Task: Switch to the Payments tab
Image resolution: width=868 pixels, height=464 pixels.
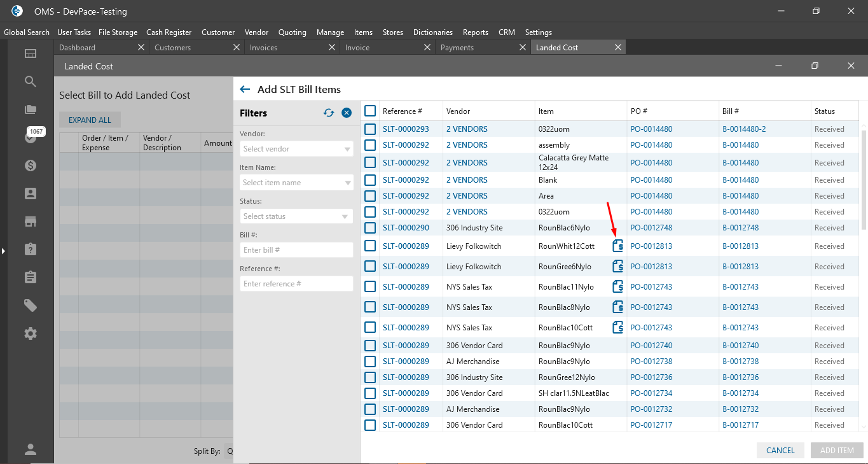Action: (457, 48)
